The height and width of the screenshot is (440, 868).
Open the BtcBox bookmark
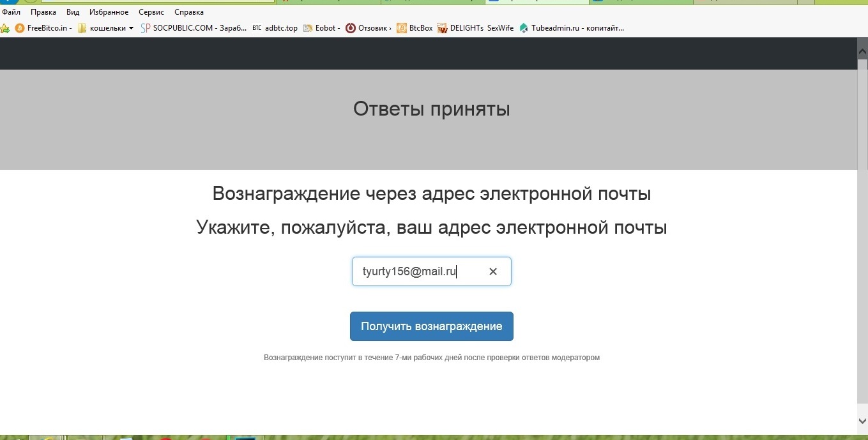tap(415, 28)
